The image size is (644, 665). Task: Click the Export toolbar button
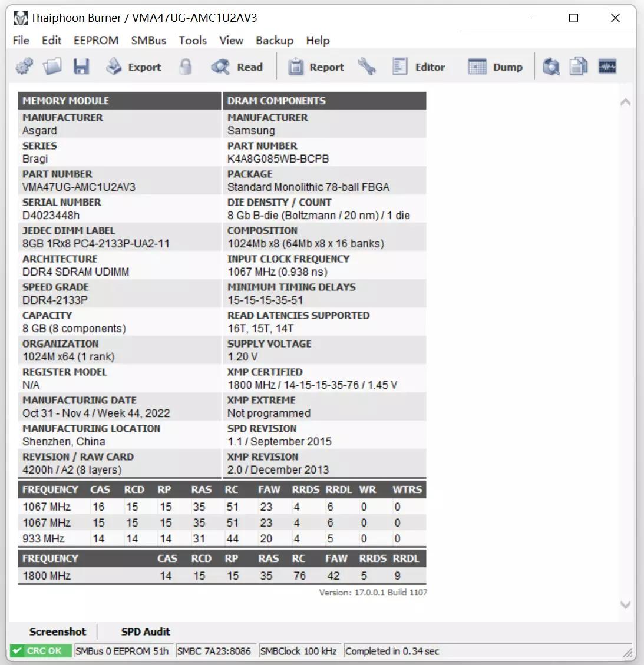coord(133,67)
